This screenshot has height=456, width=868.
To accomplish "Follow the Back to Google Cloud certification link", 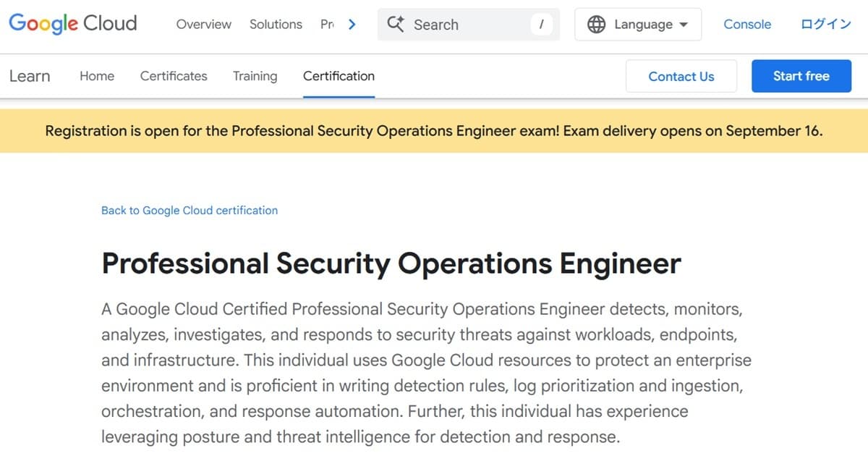I will coord(189,210).
